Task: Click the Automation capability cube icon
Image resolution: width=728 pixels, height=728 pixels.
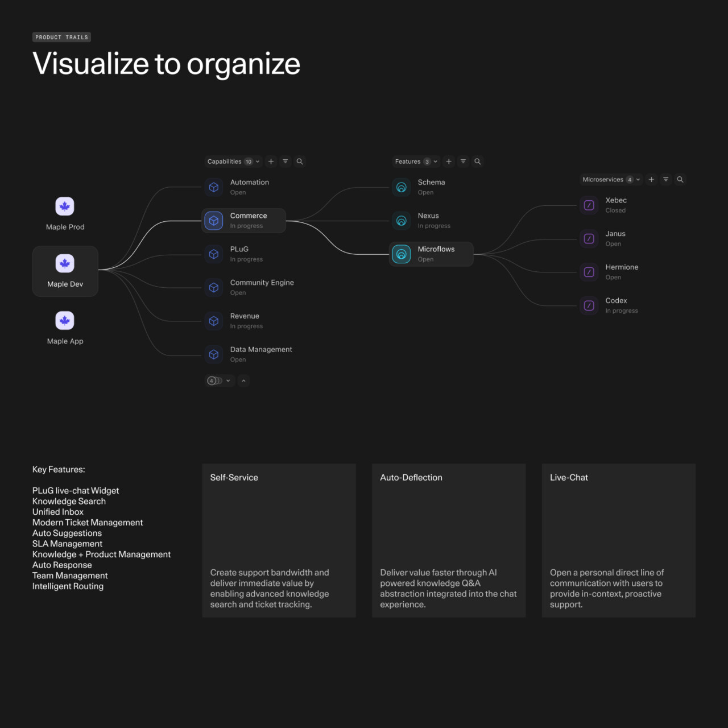Action: pyautogui.click(x=213, y=187)
